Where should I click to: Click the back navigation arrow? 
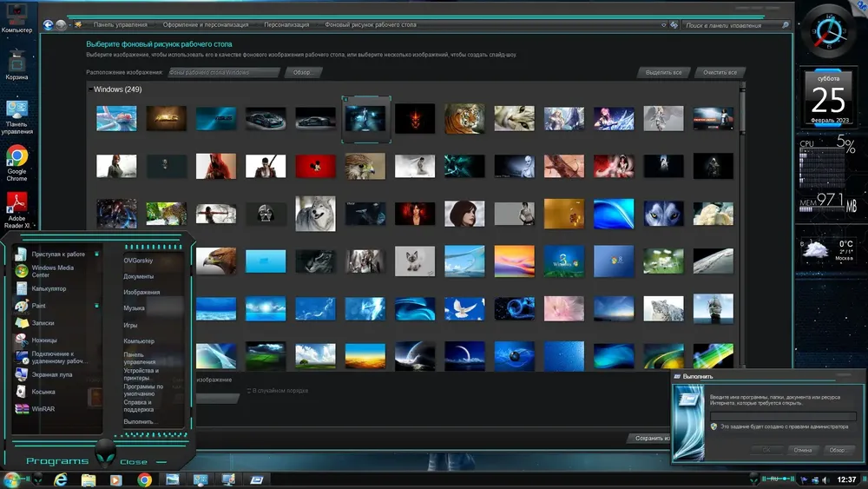[x=48, y=25]
